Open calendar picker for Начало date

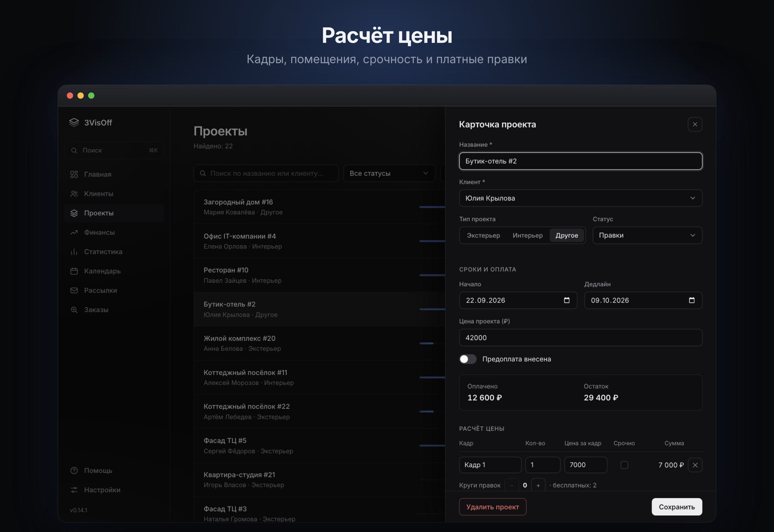[567, 300]
